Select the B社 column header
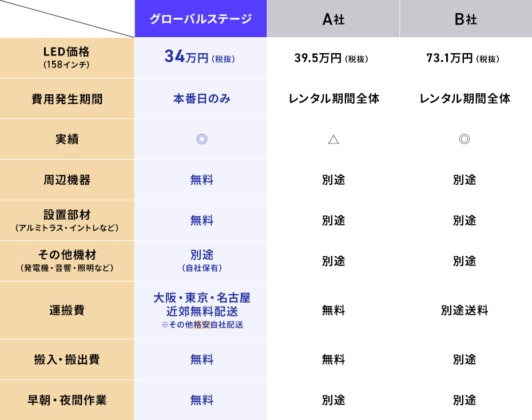Image resolution: width=532 pixels, height=420 pixels. tap(465, 19)
